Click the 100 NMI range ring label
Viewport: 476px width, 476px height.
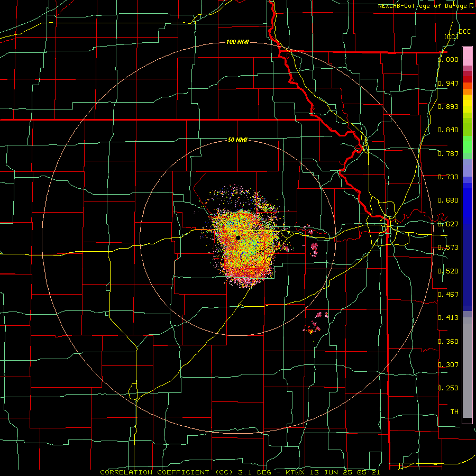[237, 42]
